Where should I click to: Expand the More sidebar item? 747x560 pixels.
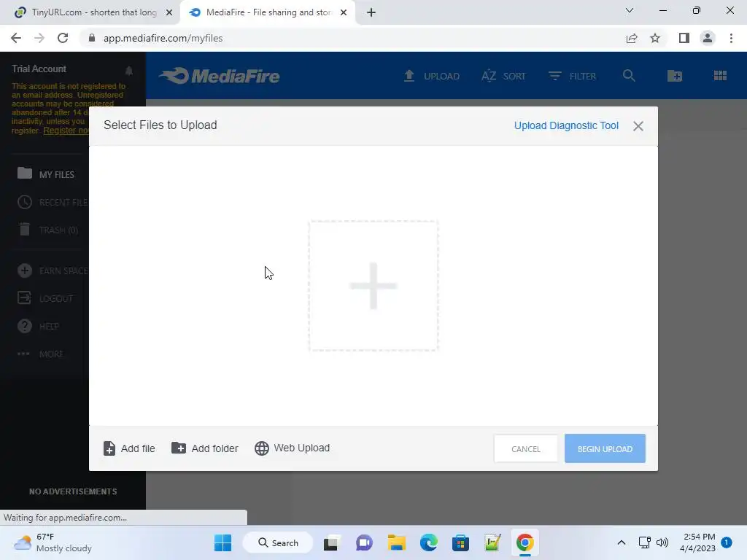click(41, 354)
